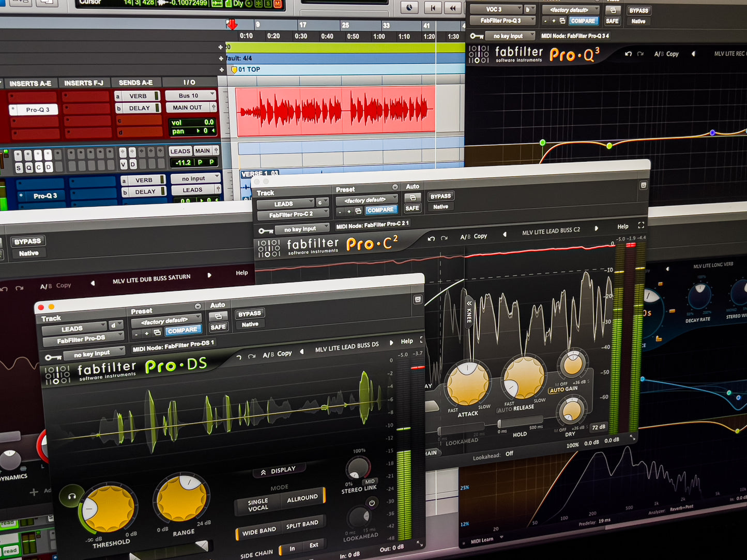Go to next preset in Pro-C 2

coord(597,228)
